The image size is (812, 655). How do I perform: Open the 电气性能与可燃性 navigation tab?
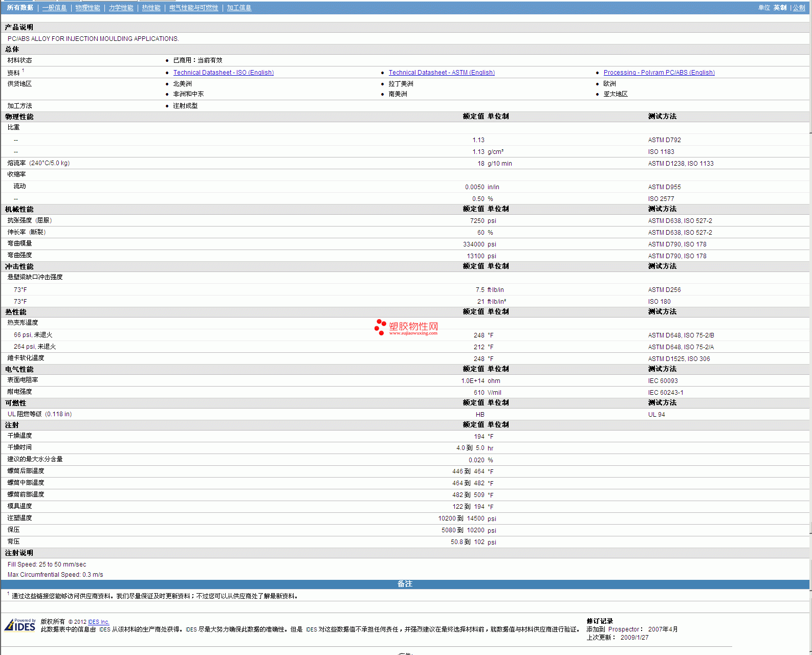point(193,8)
